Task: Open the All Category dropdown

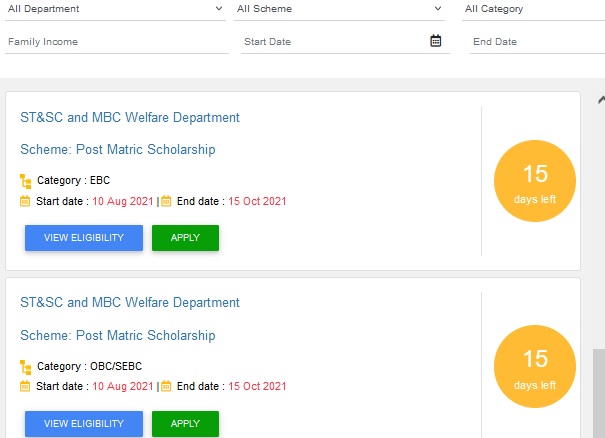Action: (x=533, y=9)
